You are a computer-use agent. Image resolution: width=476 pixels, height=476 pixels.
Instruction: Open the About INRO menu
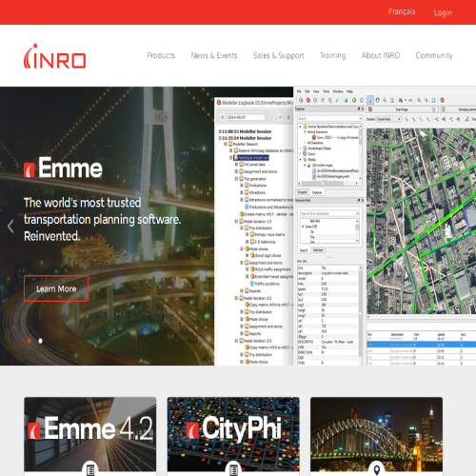click(x=381, y=55)
